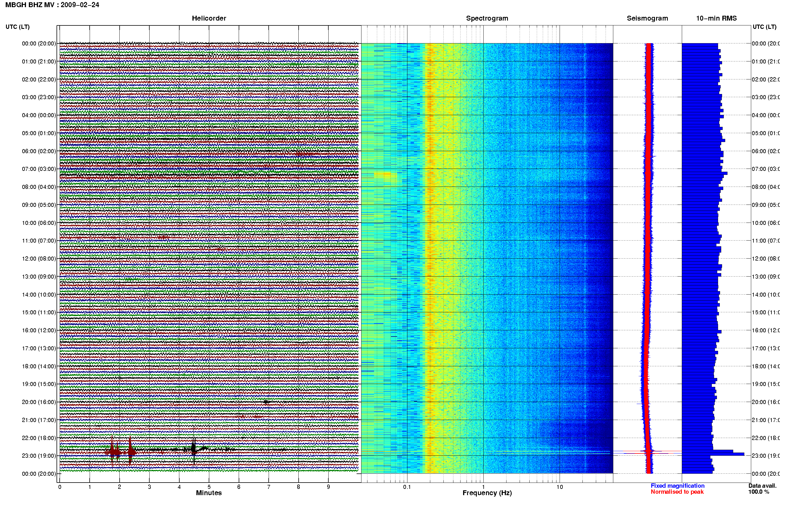This screenshot has height=508, width=812.
Task: Click the 02:00 (22:00) time label on left
Action: point(39,79)
